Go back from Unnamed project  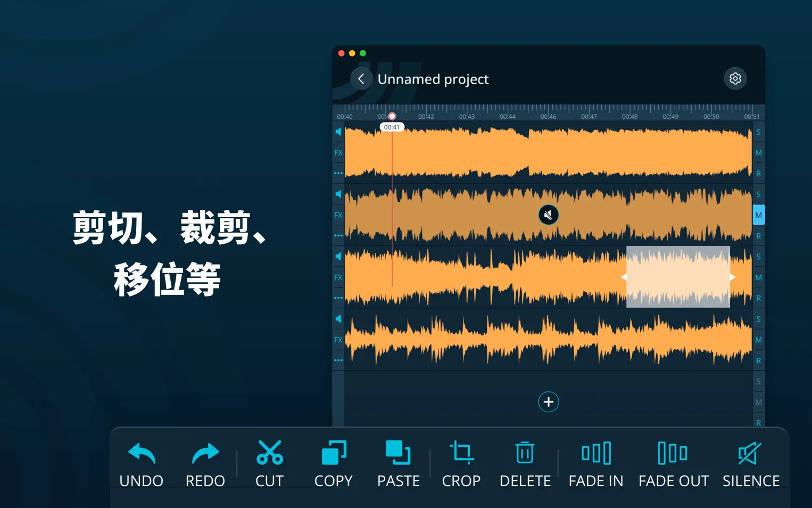(x=361, y=78)
